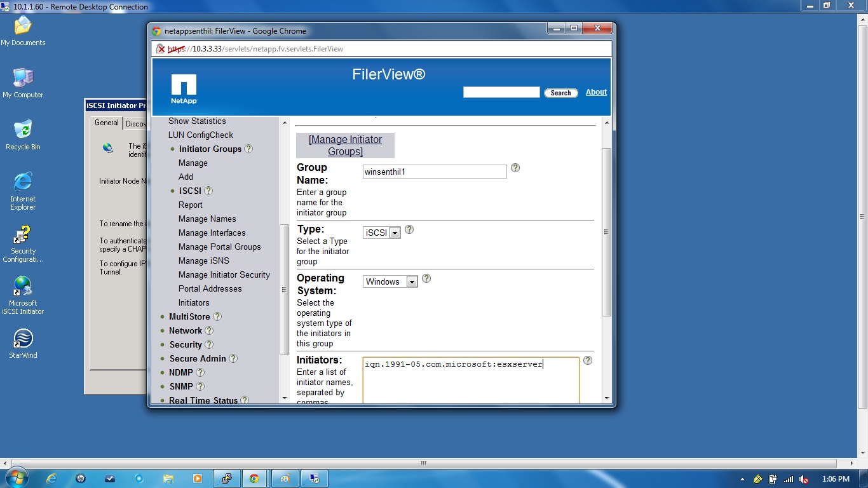Open help icon next to Network
This screenshot has width=868, height=488.
point(209,330)
